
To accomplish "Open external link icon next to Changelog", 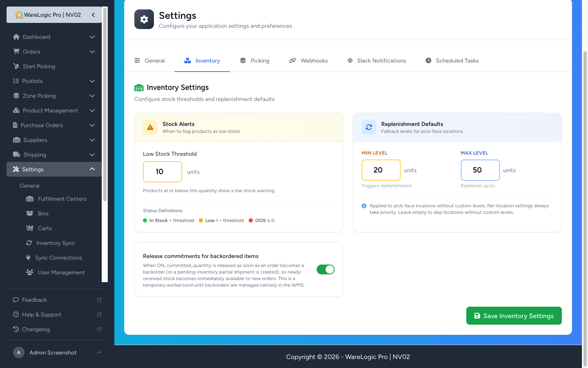I will [x=99, y=329].
